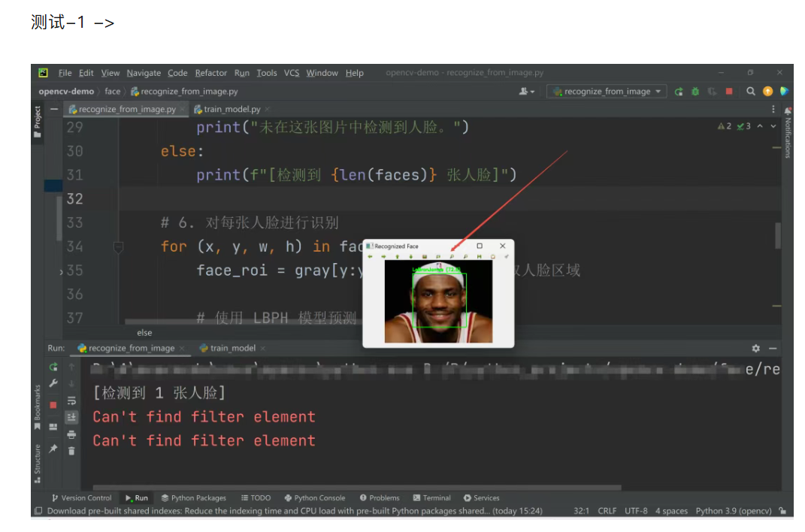This screenshot has width=805, height=532.
Task: Click up arrow in Recognized Face window toolbar
Action: coord(397,256)
